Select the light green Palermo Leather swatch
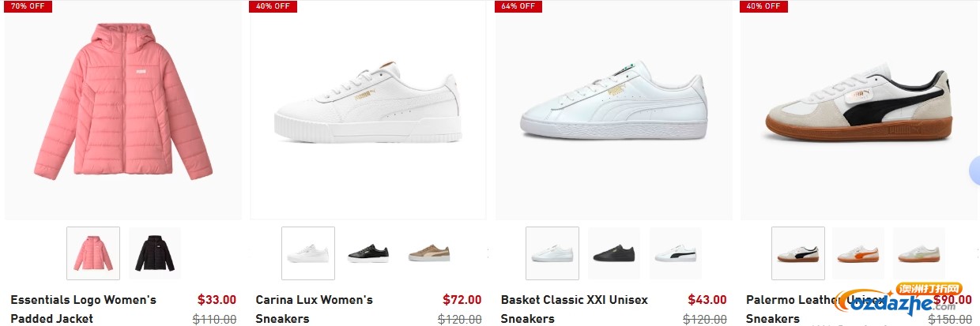 click(919, 253)
